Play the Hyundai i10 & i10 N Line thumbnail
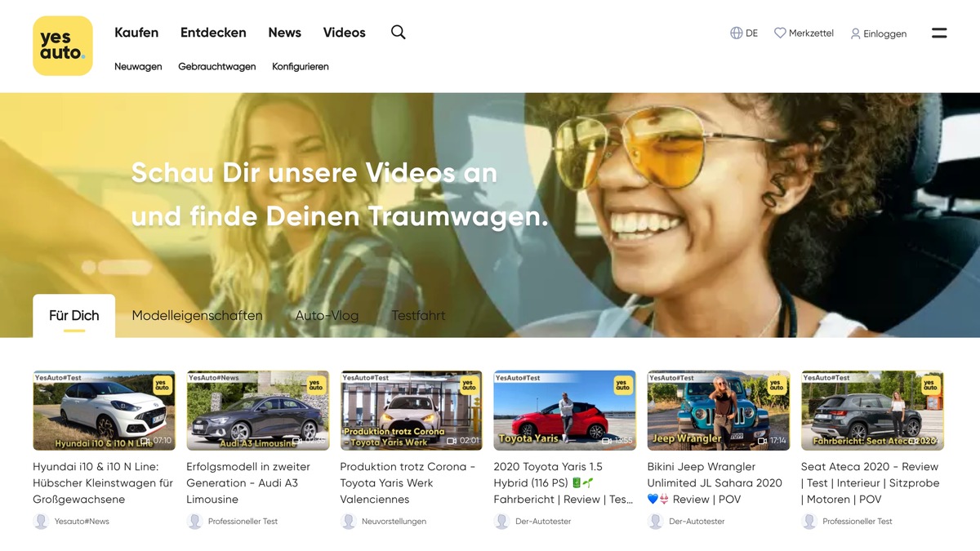Viewport: 980px width, 551px height. [x=104, y=411]
